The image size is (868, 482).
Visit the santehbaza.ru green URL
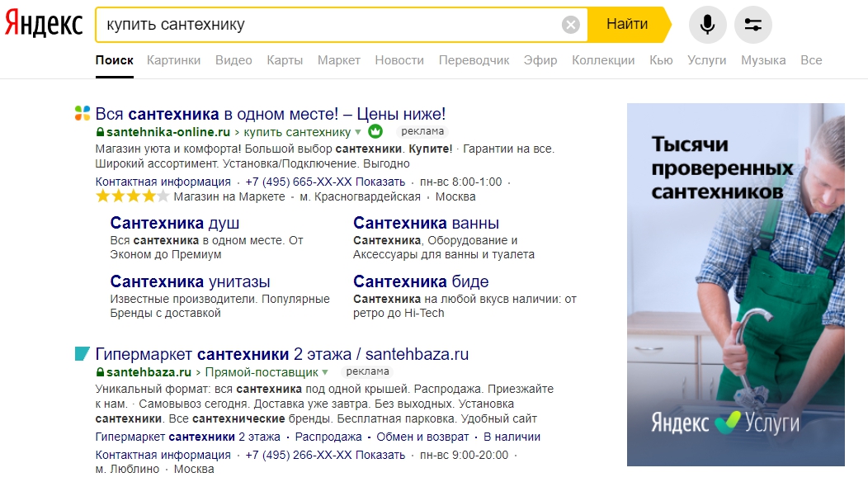tap(149, 372)
